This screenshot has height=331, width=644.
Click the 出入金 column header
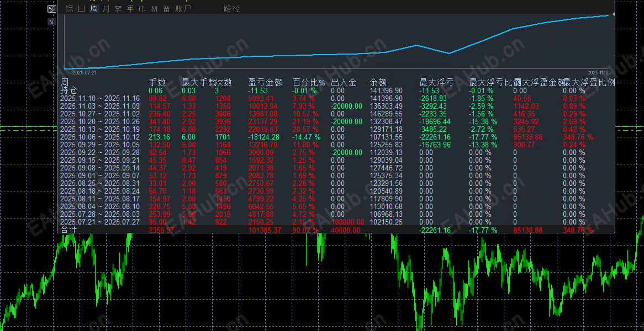click(x=344, y=82)
